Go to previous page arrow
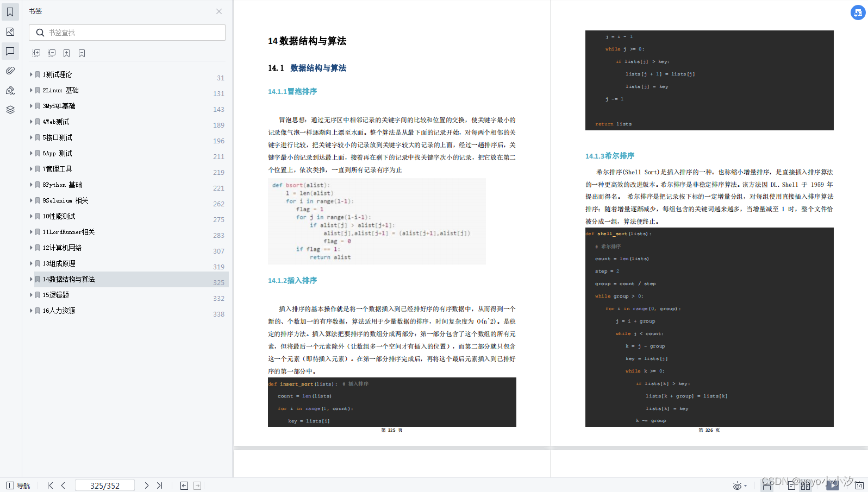Screen dimensions: 868x492 tap(63, 485)
